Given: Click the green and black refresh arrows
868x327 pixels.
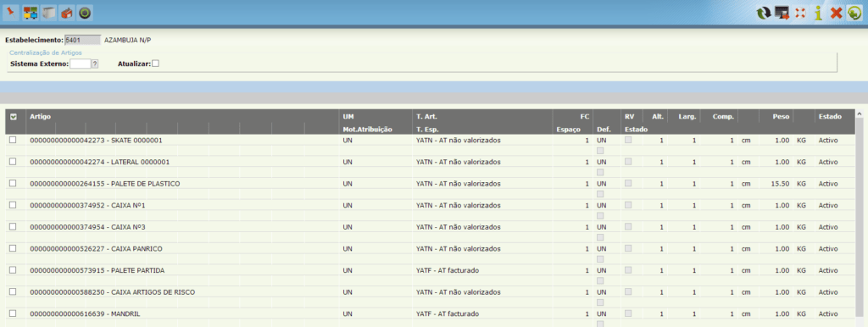Looking at the screenshot, I should [x=764, y=14].
